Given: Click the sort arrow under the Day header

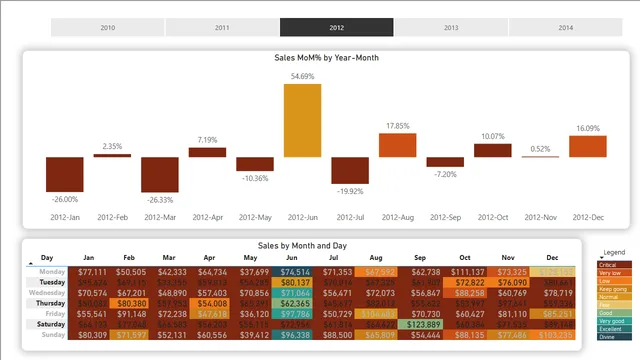Looking at the screenshot, I should pyautogui.click(x=31, y=264).
